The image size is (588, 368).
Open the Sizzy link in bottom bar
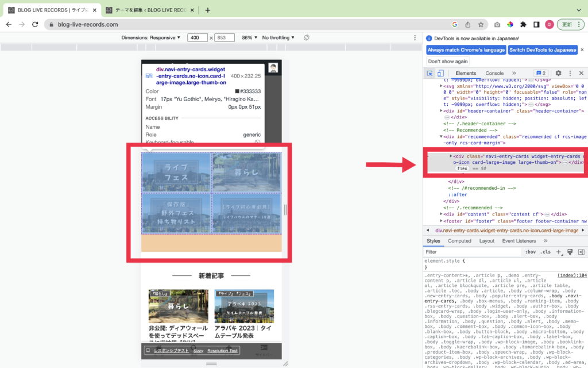198,351
